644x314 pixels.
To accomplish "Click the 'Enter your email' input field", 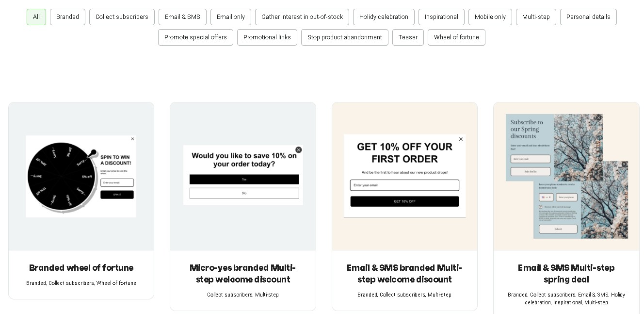I will click(404, 185).
